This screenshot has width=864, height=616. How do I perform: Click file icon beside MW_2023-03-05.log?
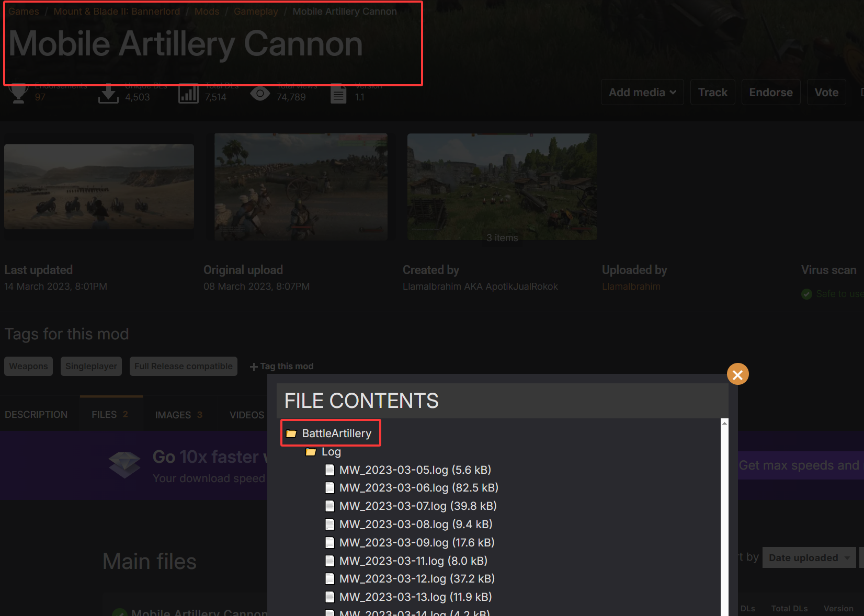pos(329,470)
